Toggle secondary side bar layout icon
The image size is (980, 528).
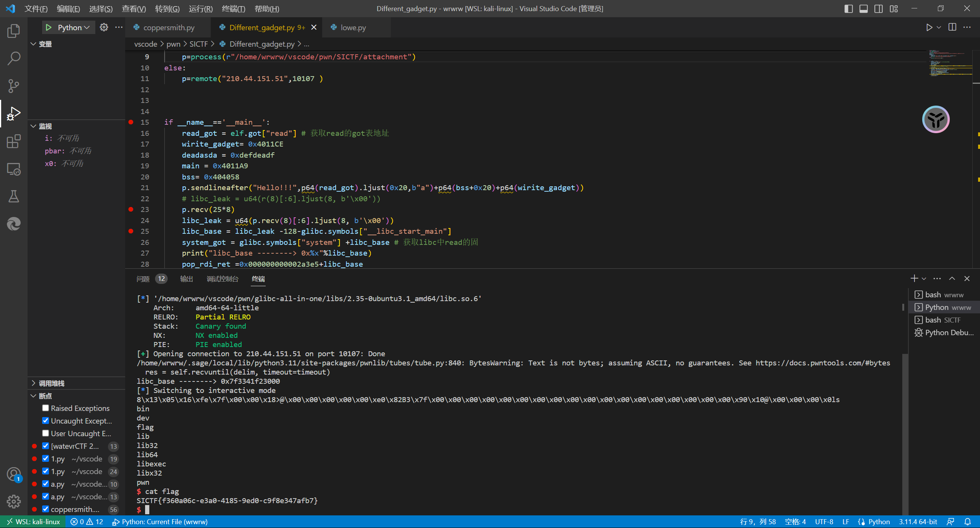pos(879,8)
